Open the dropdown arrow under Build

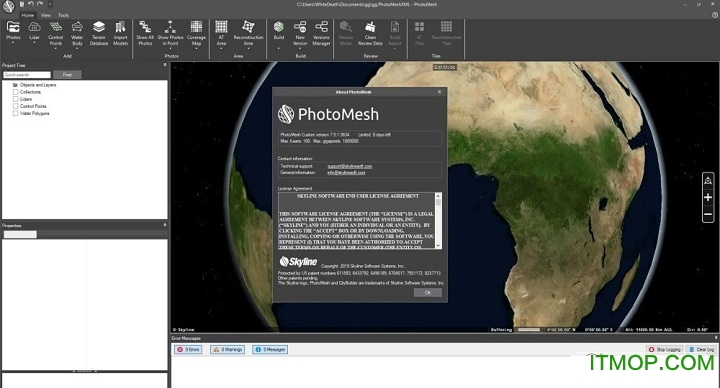pyautogui.click(x=279, y=48)
